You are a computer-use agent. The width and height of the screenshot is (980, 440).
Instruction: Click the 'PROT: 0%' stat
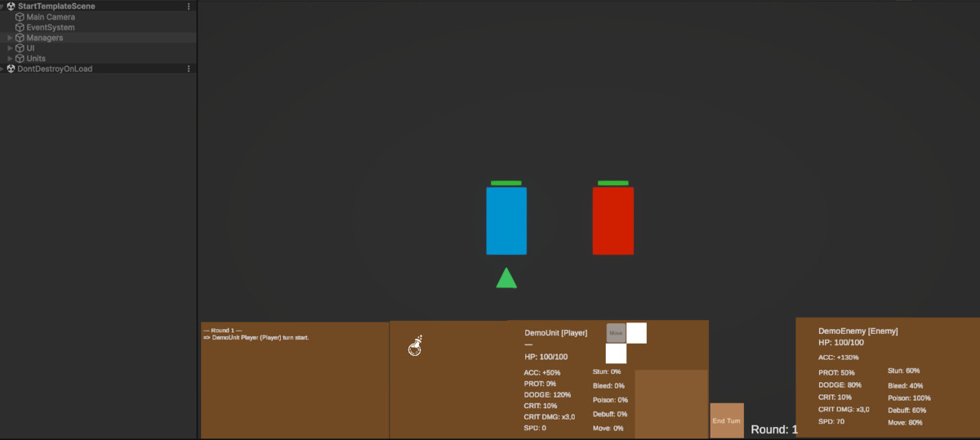540,384
